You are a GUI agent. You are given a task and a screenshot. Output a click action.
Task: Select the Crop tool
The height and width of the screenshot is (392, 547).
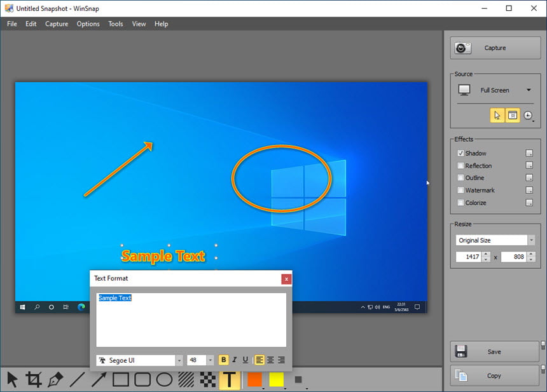[34, 379]
